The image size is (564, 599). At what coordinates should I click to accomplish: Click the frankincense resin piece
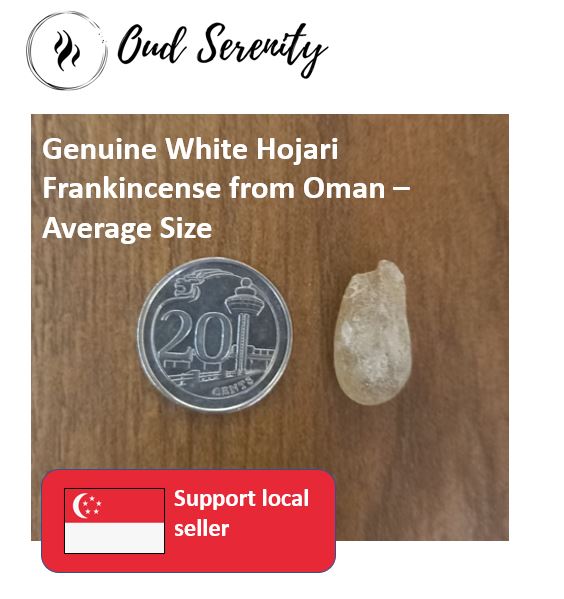373,332
